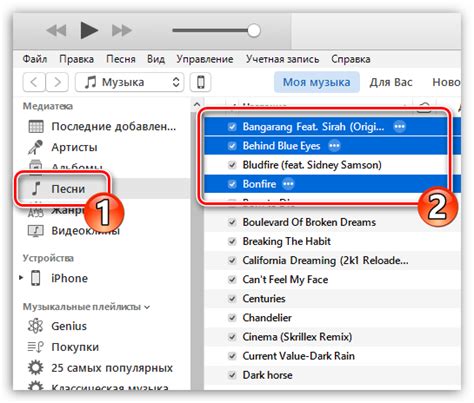Select the song Cinema (Skrillex Remix)
The image size is (474, 403).
tap(297, 337)
